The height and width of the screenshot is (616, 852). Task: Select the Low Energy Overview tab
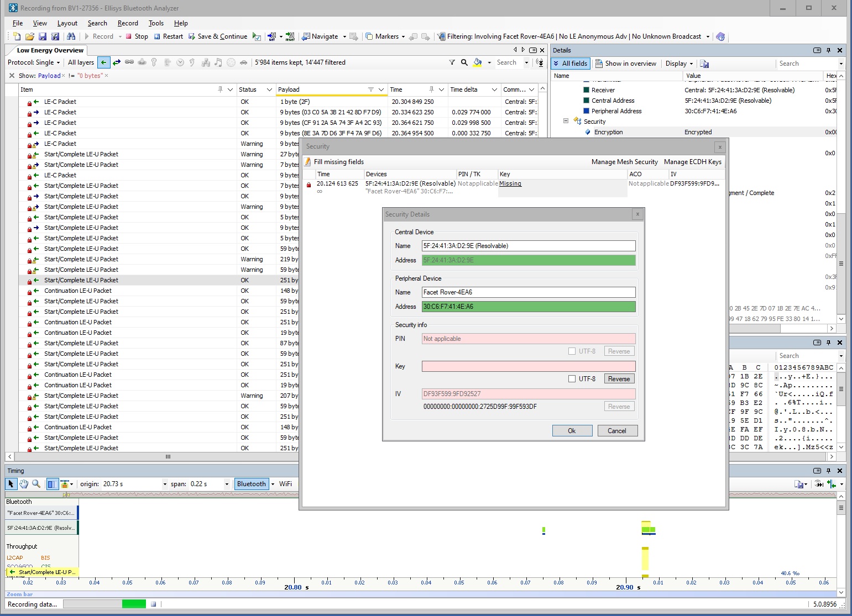tap(50, 50)
